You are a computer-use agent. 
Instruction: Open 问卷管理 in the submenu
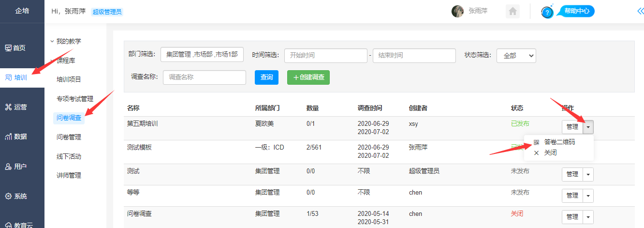coord(69,137)
